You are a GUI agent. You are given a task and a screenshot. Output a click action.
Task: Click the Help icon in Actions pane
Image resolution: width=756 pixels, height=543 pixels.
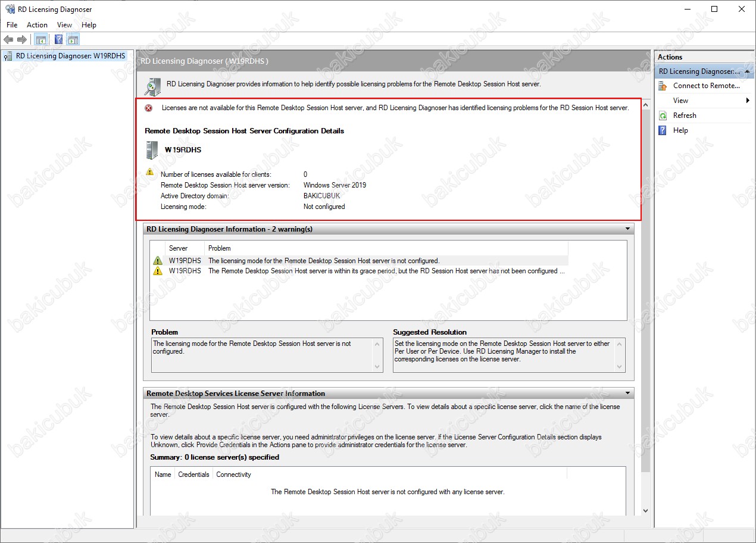[x=663, y=130]
